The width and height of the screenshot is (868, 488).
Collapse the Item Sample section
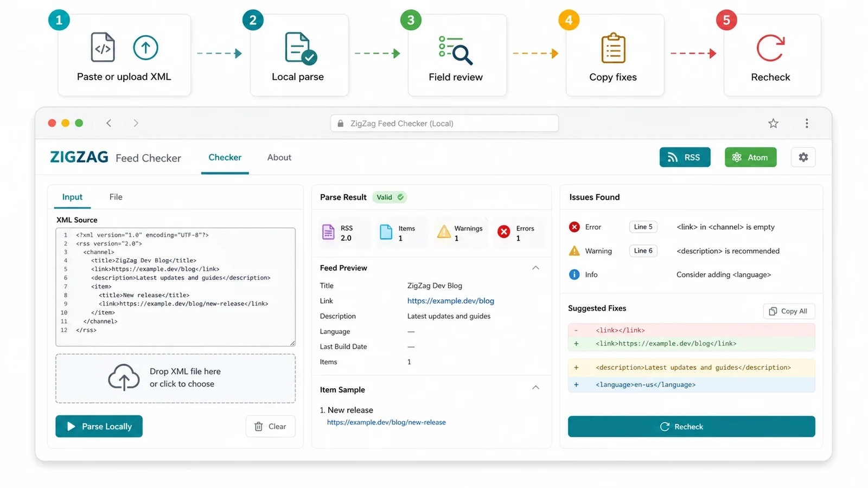[535, 387]
